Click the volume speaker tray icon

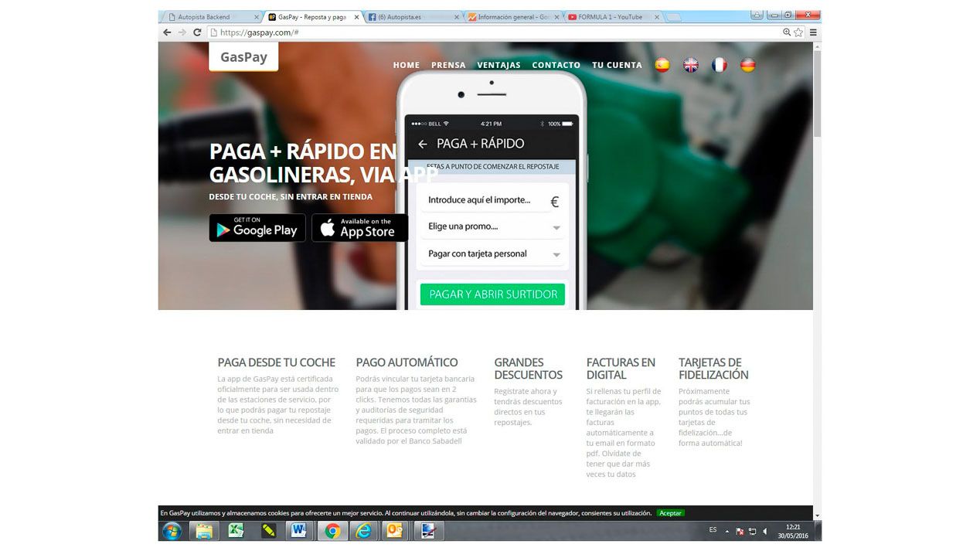click(x=765, y=532)
